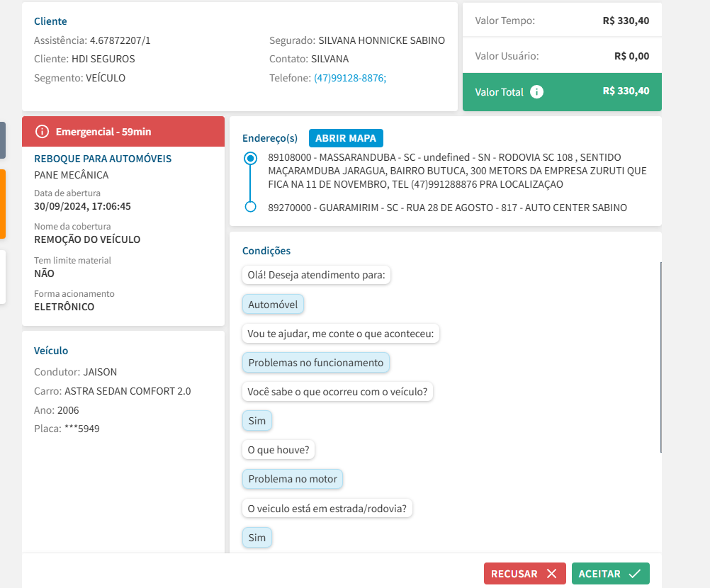Image resolution: width=710 pixels, height=588 pixels.
Task: Click Sim chip under estrada/rodovia question
Action: click(x=257, y=538)
